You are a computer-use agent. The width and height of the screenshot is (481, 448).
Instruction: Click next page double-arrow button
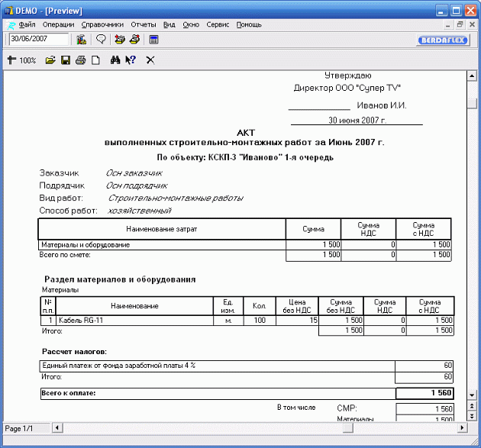[x=472, y=416]
